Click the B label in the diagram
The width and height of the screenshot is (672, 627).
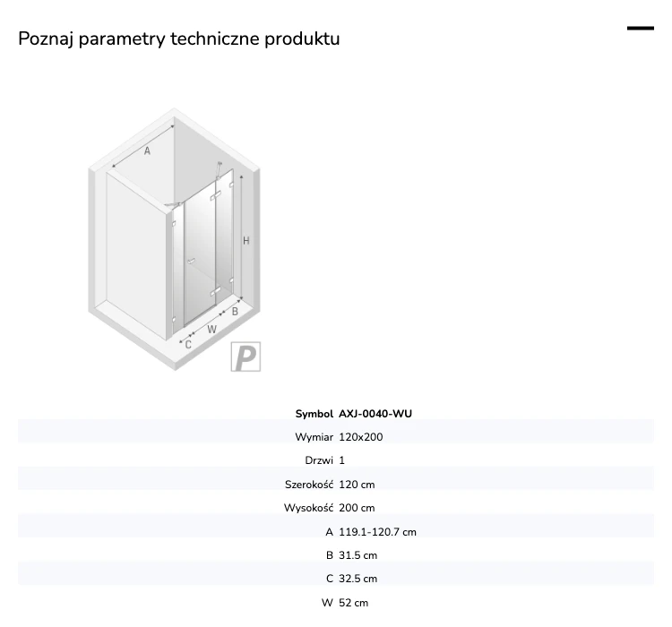235,312
